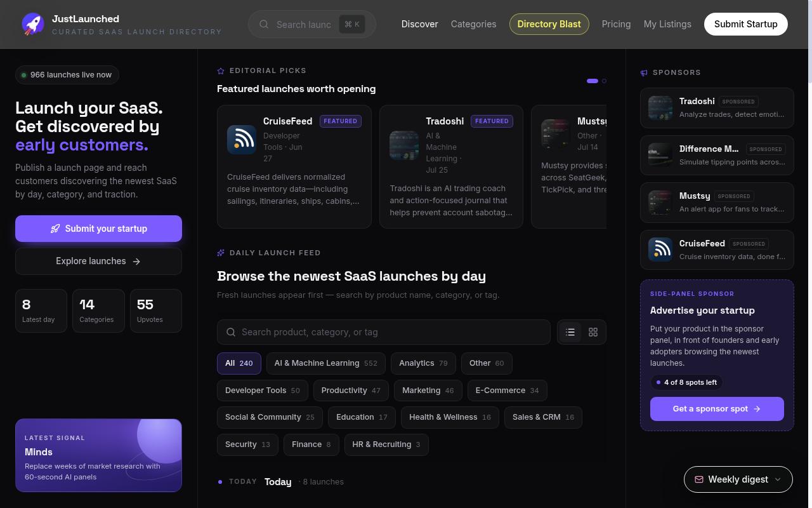The width and height of the screenshot is (812, 508).
Task: Click the Daily Launch Feed sparkle icon
Action: pyautogui.click(x=221, y=253)
